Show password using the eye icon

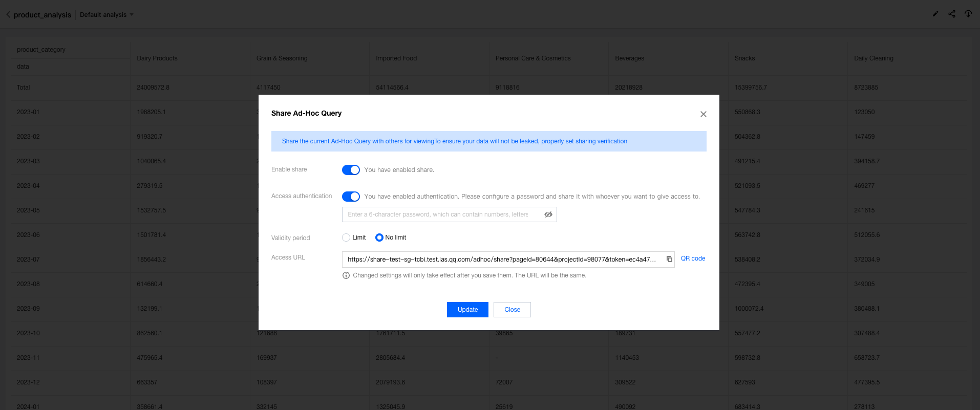click(x=548, y=214)
